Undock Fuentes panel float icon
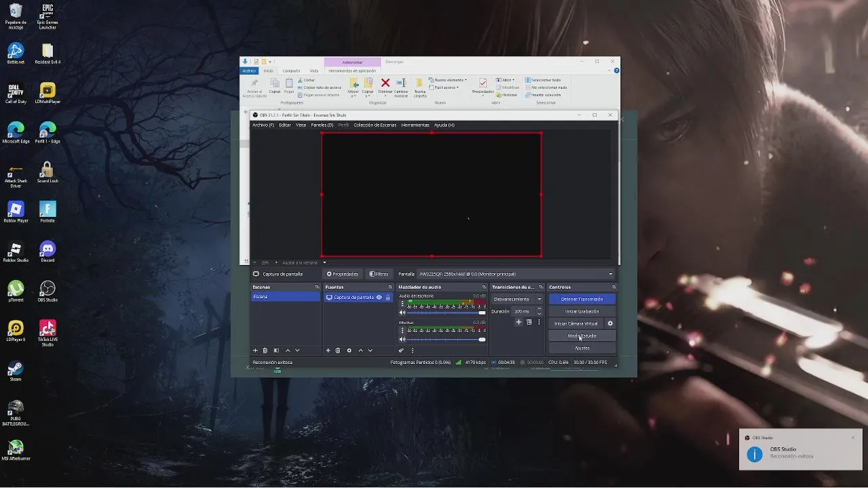The image size is (868, 488). coord(390,287)
